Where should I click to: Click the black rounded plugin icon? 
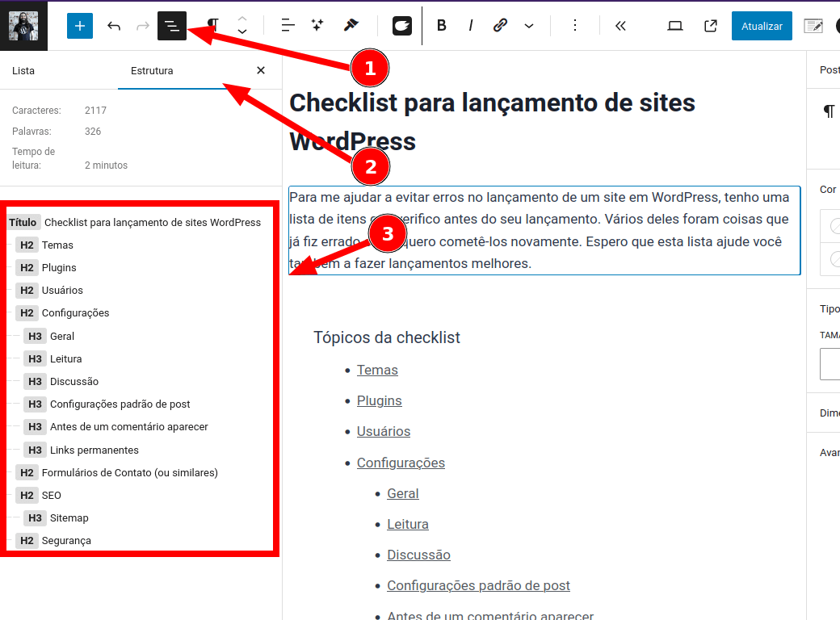point(401,26)
